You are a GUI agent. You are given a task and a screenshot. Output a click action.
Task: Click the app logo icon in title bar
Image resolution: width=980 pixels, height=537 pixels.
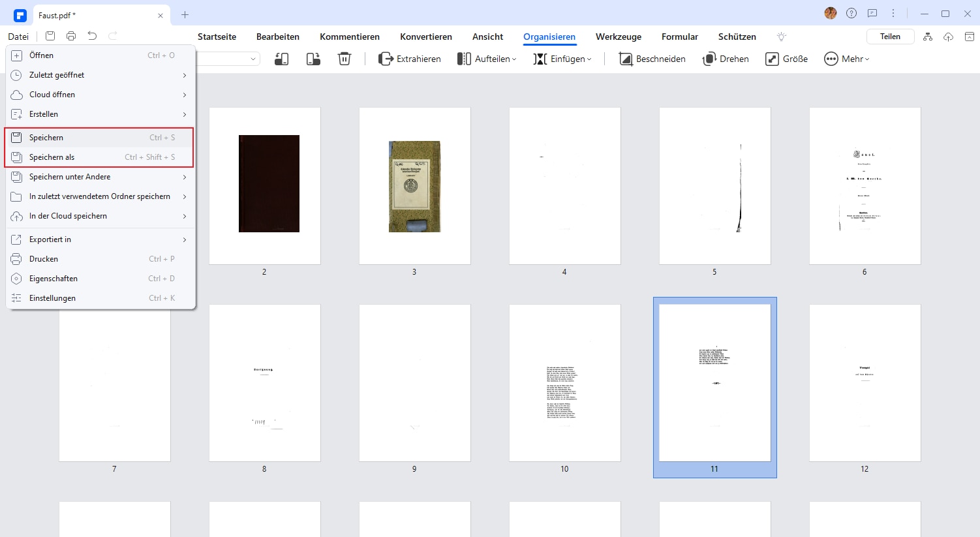20,15
